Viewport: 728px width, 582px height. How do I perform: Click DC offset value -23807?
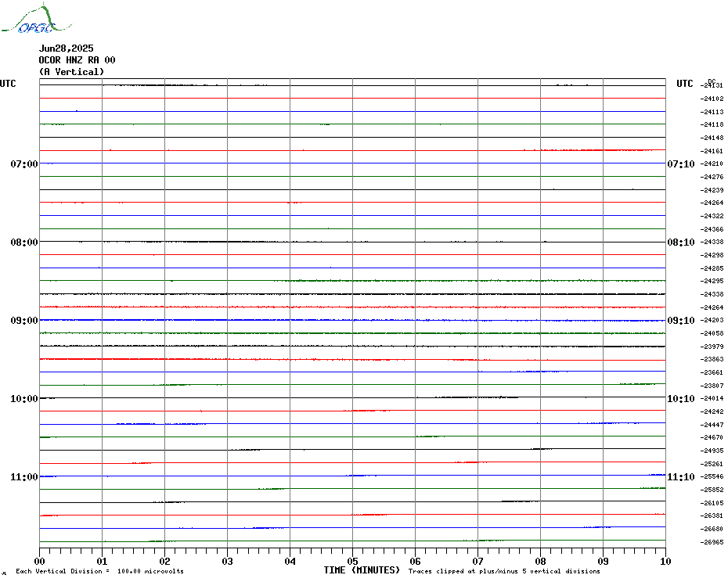[712, 386]
